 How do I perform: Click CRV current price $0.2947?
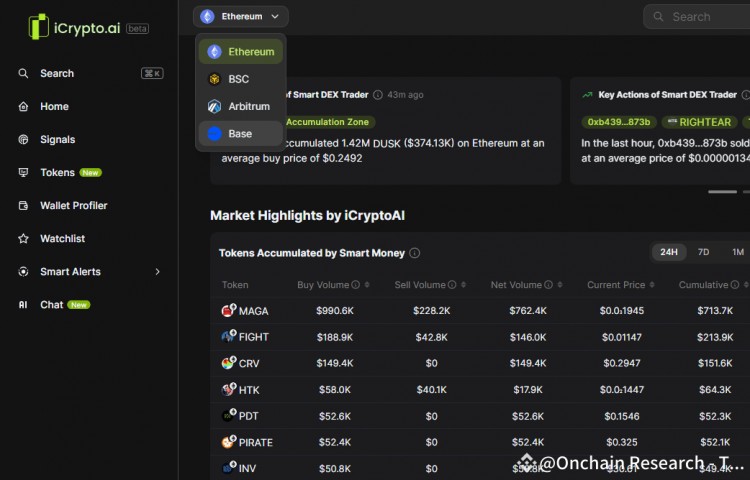pos(622,363)
